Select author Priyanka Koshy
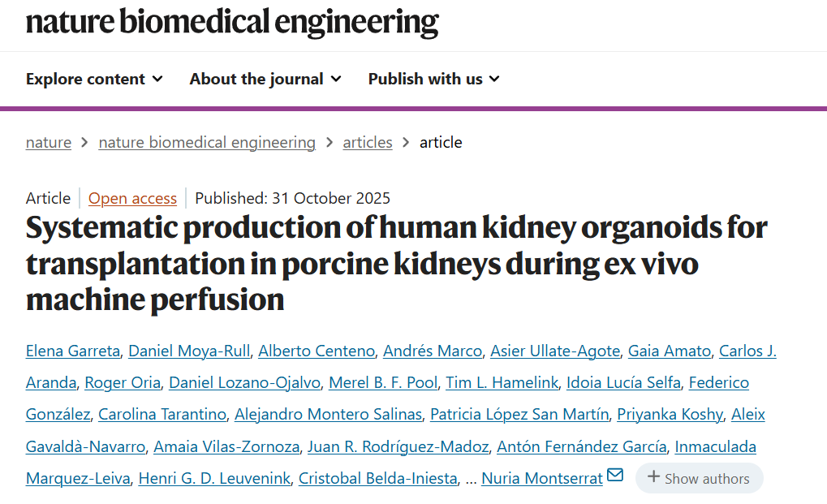 670,414
